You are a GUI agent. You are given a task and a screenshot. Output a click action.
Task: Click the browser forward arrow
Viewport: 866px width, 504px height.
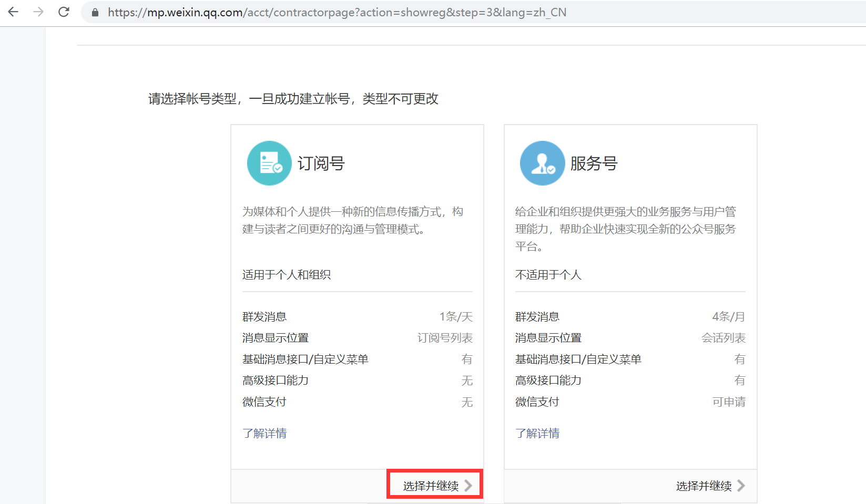38,12
